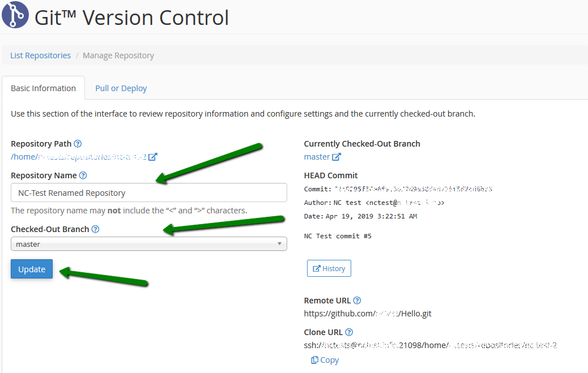Switch to Pull or Deploy tab

121,88
